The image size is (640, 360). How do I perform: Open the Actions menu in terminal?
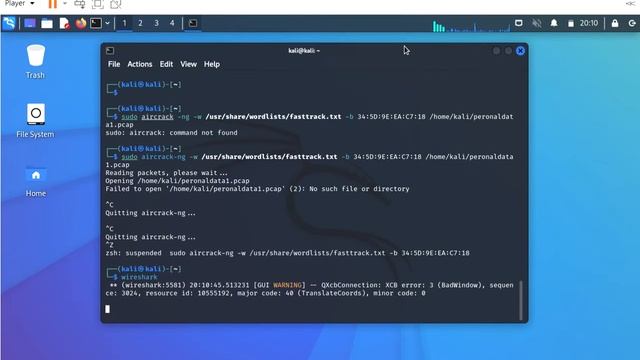[140, 64]
